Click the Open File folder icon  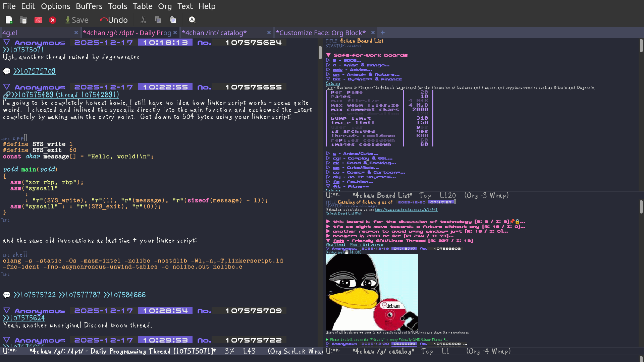(x=23, y=20)
